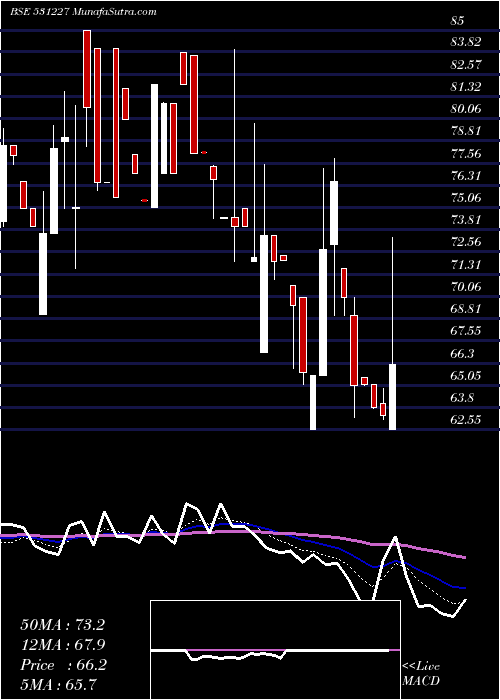Click the 82.57 price axis label
The width and height of the screenshot is (500, 700).
[466, 65]
